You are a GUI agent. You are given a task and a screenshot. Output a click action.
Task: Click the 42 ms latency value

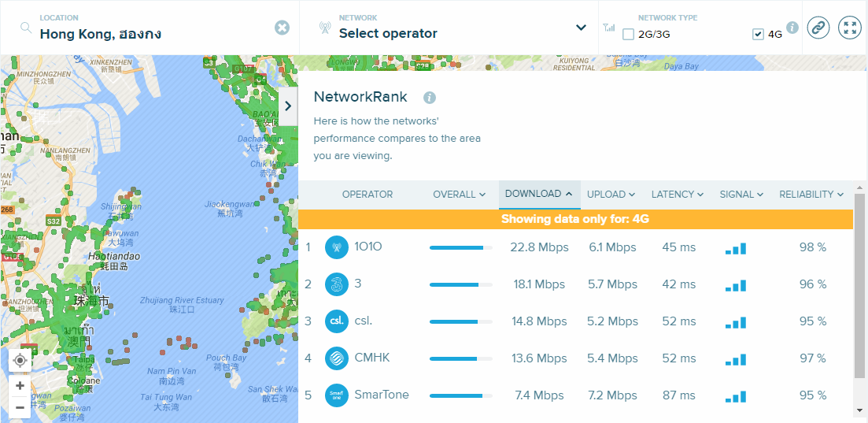[x=678, y=284]
